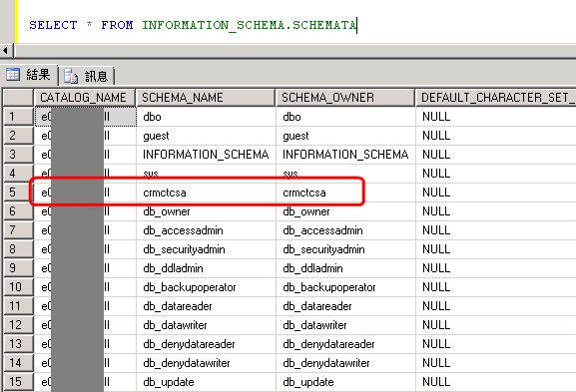
Task: Click 'guest' in SCHEMA_OWNER column
Action: click(x=295, y=136)
